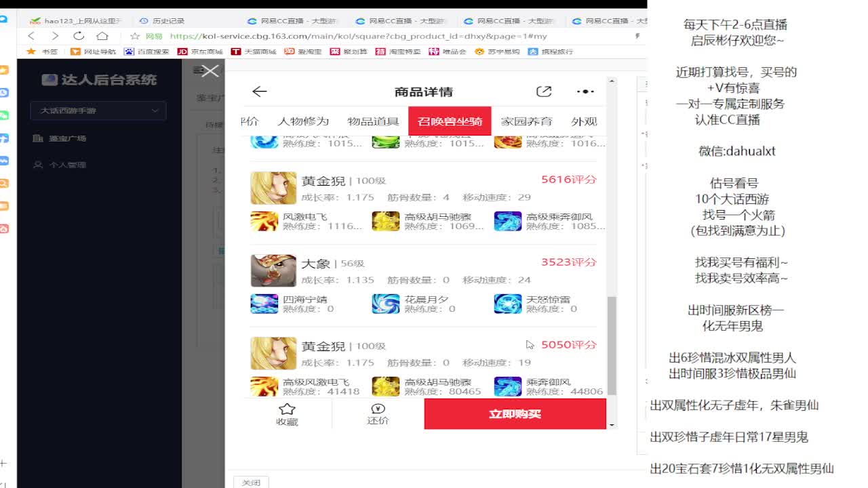Click the 四海宁靖 skill icon

pos(264,304)
